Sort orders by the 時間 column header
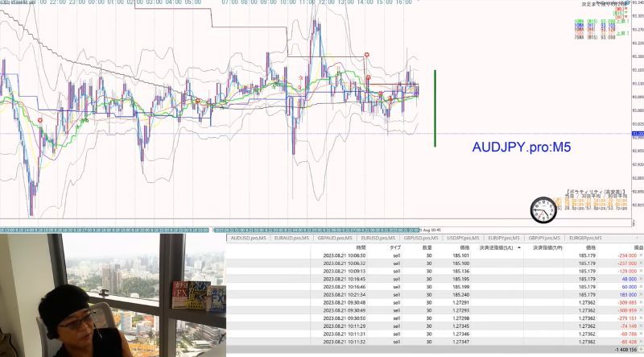This screenshot has width=644, height=357. (x=361, y=247)
